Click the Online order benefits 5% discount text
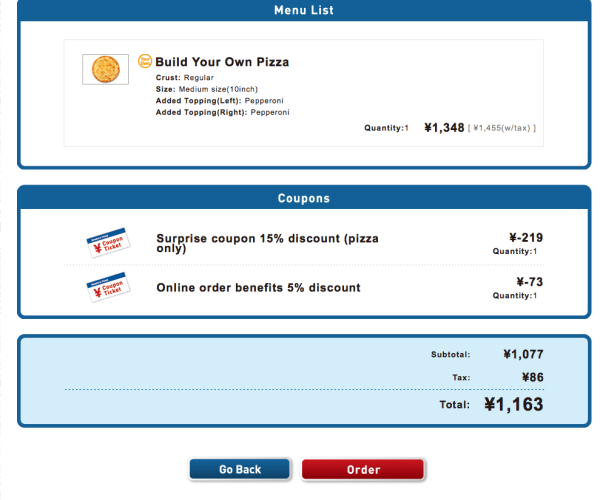This screenshot has height=500, width=600. point(258,287)
